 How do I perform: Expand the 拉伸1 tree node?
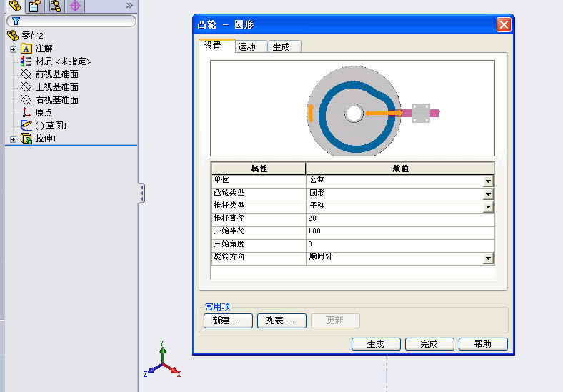pyautogui.click(x=14, y=139)
